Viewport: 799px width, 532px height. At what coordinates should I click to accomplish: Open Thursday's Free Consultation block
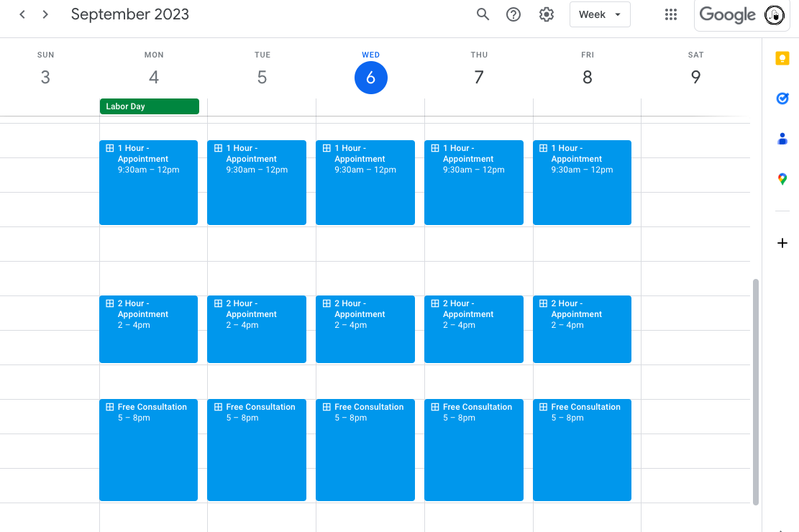point(473,450)
